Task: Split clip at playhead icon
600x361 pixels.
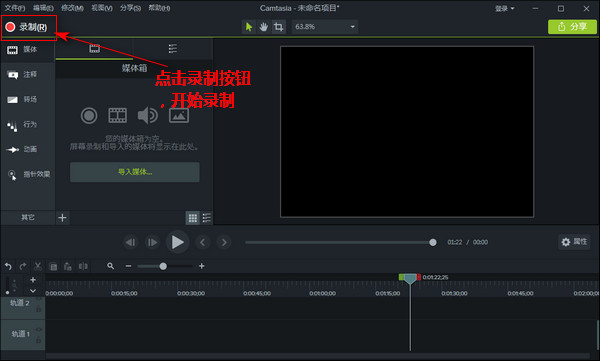Action: point(83,266)
